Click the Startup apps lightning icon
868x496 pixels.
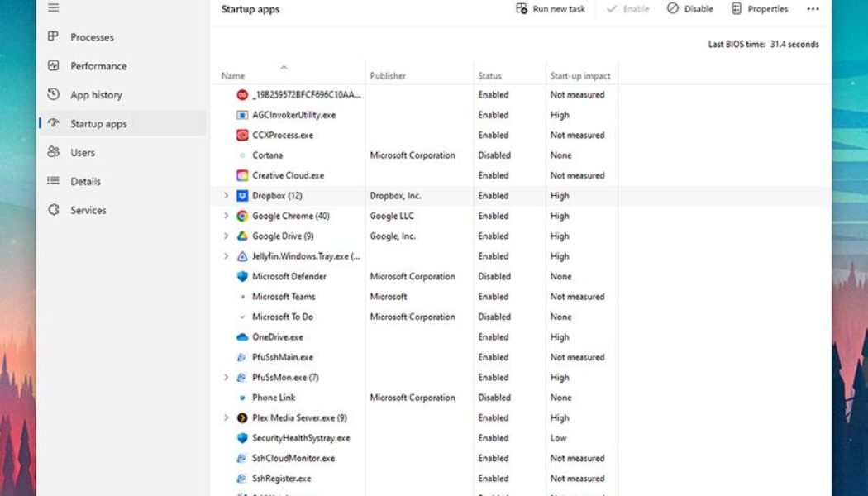(52, 123)
